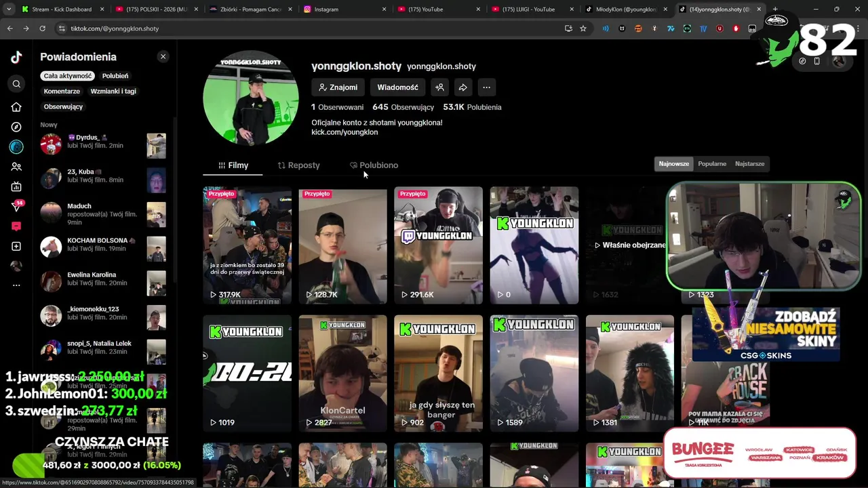Click the share arrow icon on the profile
This screenshot has width=868, height=488.
pyautogui.click(x=462, y=87)
